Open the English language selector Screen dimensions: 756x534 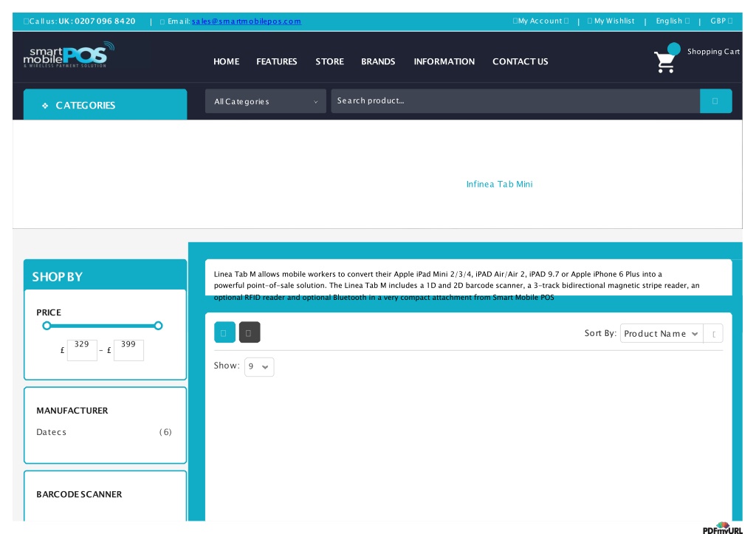pos(673,21)
